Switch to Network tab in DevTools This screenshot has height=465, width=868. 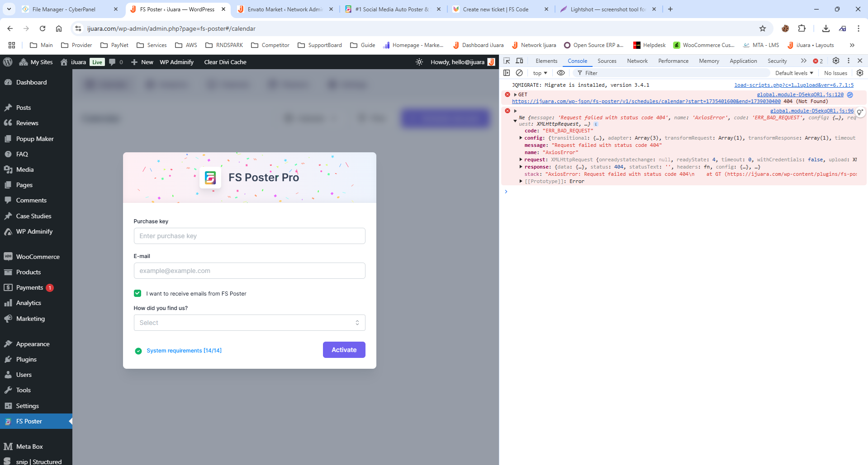click(637, 61)
